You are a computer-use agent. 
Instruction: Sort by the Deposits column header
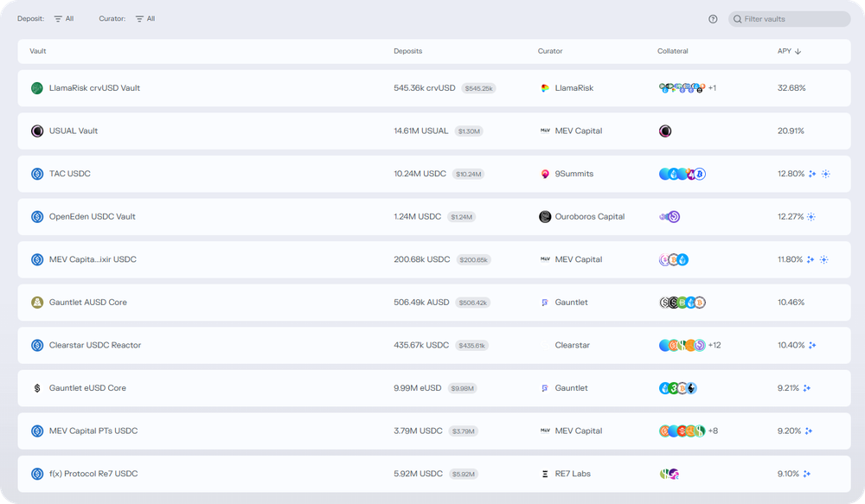pos(407,51)
